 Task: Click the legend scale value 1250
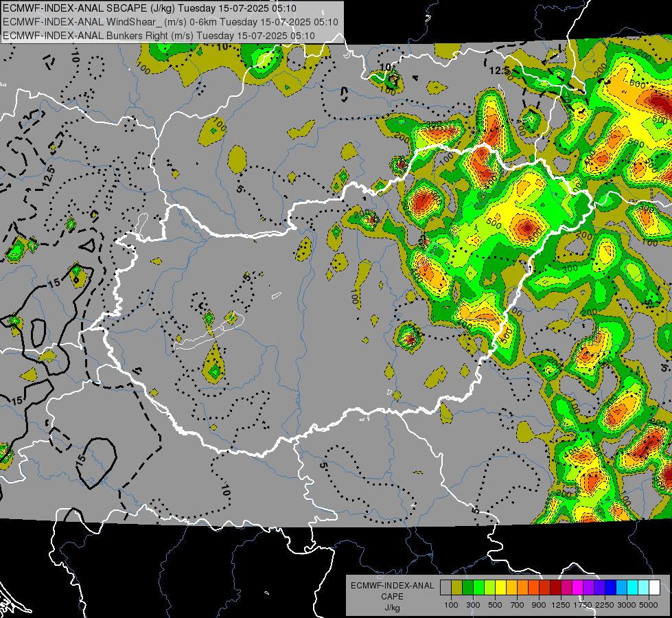561,605
